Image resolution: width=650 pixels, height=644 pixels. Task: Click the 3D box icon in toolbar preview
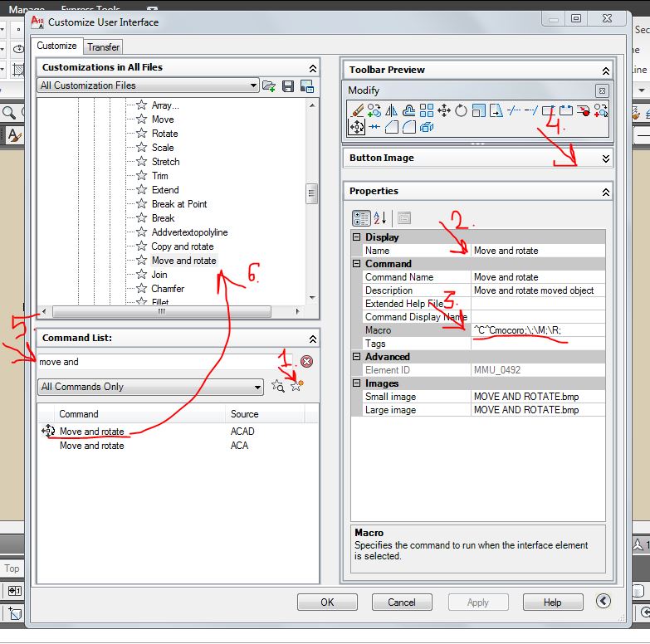pos(426,127)
